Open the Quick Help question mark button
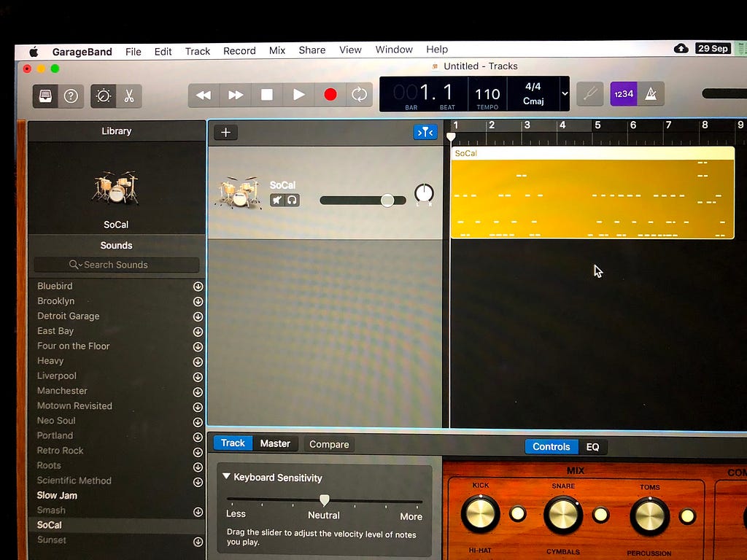This screenshot has height=560, width=747. [x=71, y=96]
